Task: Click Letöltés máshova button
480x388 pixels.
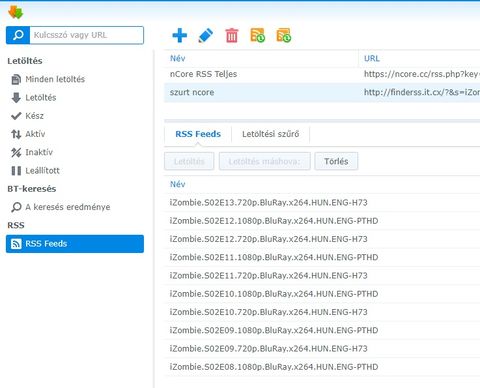Action: (x=265, y=161)
